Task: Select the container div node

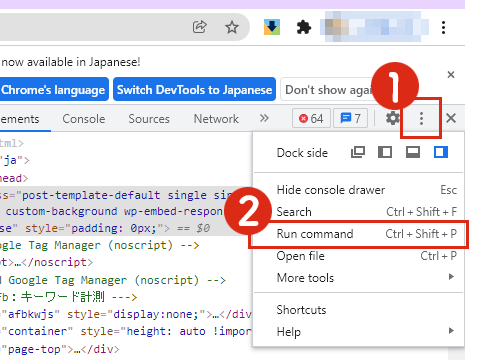Action: (x=126, y=332)
